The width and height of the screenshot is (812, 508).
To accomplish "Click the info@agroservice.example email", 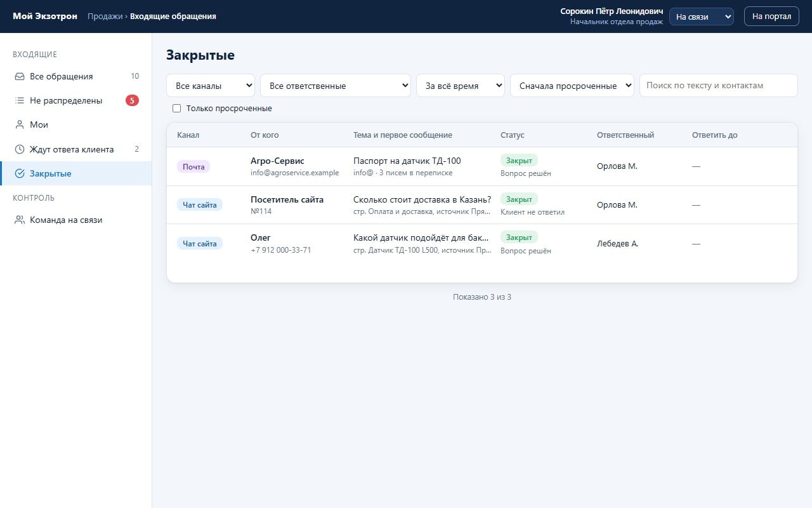I will click(295, 173).
